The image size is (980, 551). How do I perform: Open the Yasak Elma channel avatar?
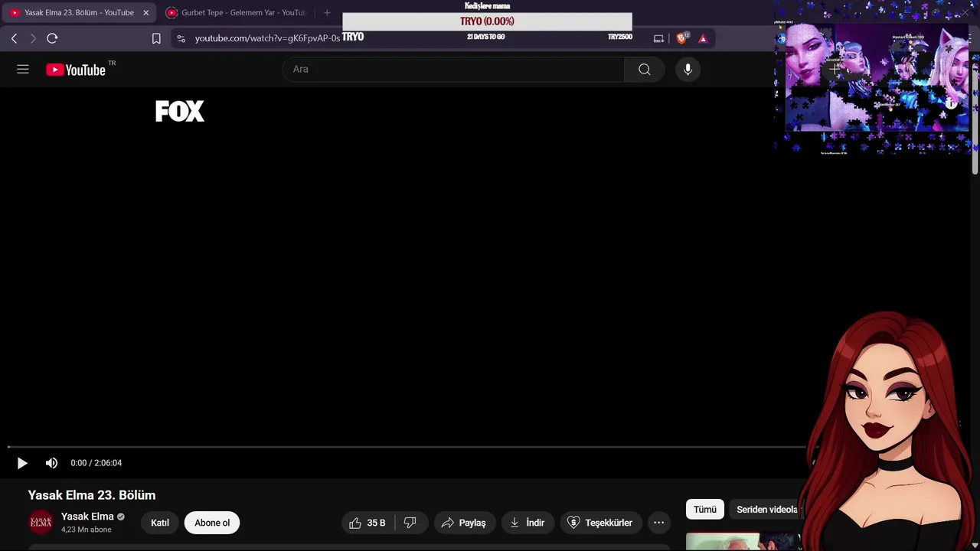click(x=41, y=523)
